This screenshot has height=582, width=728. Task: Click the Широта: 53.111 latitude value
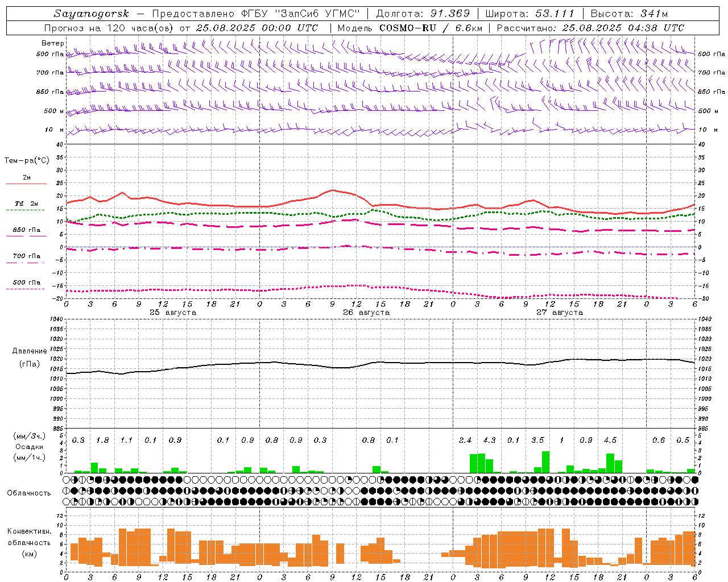(530, 14)
